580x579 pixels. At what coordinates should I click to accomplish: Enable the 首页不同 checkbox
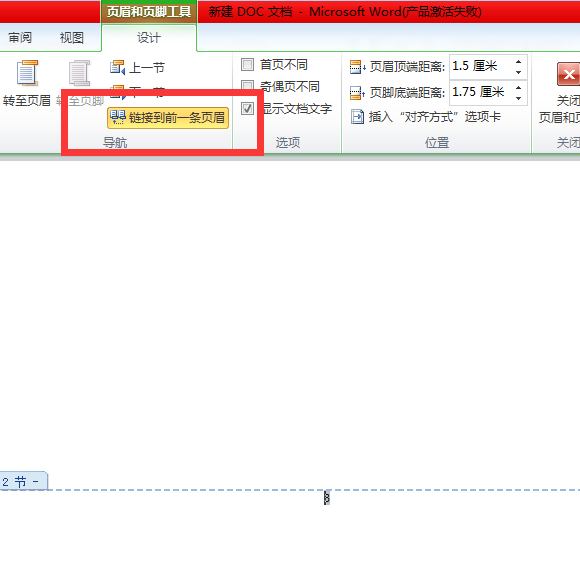pyautogui.click(x=247, y=64)
